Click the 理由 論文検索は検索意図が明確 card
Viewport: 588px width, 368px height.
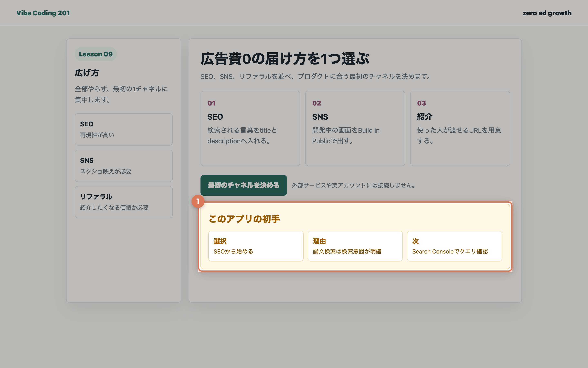355,246
